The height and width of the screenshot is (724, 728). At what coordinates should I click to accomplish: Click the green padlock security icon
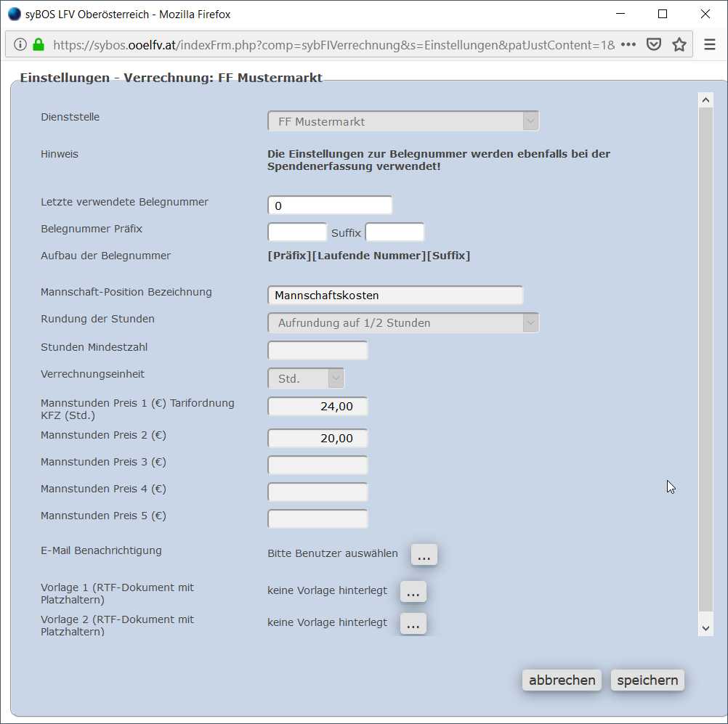click(x=38, y=45)
